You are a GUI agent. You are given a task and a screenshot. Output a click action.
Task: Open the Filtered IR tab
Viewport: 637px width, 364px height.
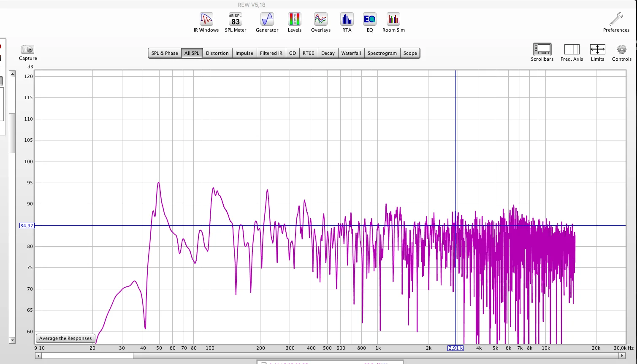tap(271, 53)
